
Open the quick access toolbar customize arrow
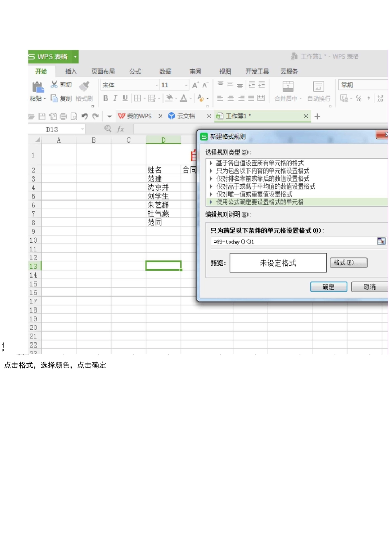click(x=109, y=116)
